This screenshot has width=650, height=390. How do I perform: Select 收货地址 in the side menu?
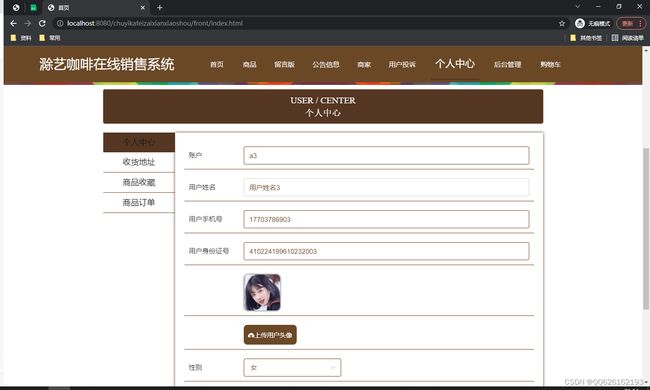[139, 162]
